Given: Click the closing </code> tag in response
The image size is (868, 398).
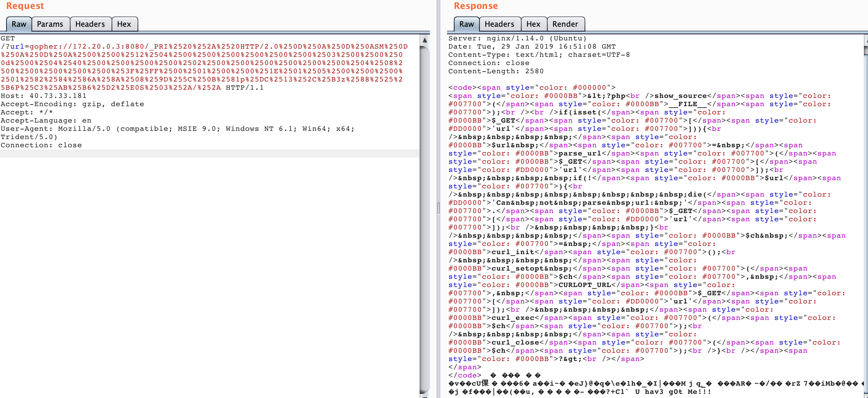Looking at the screenshot, I should click(x=465, y=375).
